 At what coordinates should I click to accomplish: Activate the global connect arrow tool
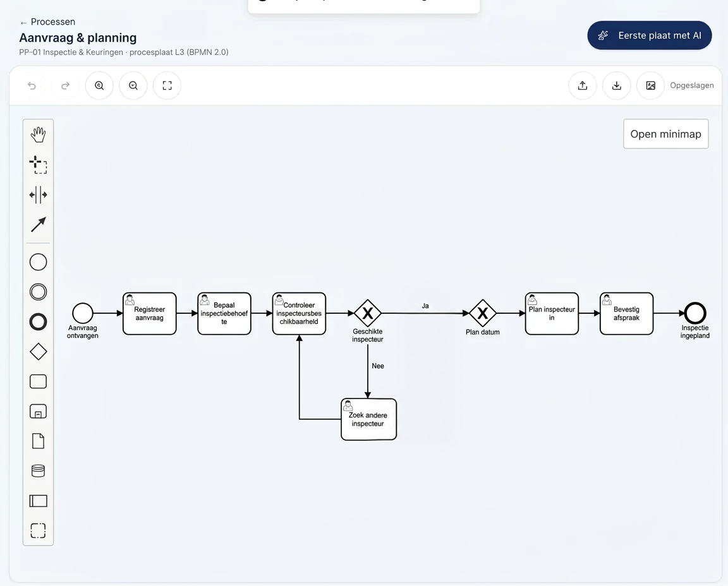point(38,225)
